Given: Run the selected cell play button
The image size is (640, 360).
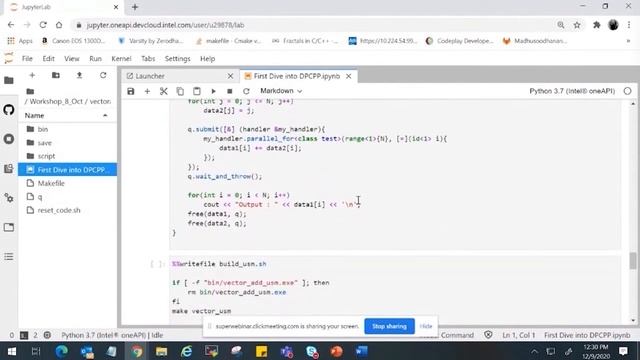Looking at the screenshot, I should 213,91.
